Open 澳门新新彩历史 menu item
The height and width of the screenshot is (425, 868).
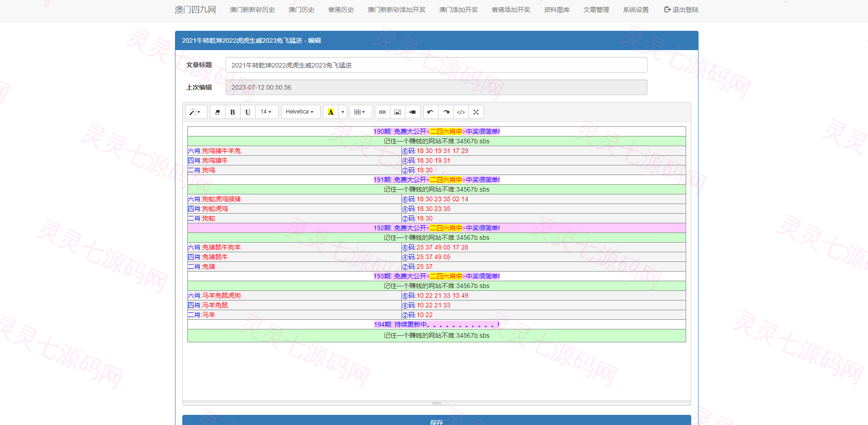pos(252,10)
